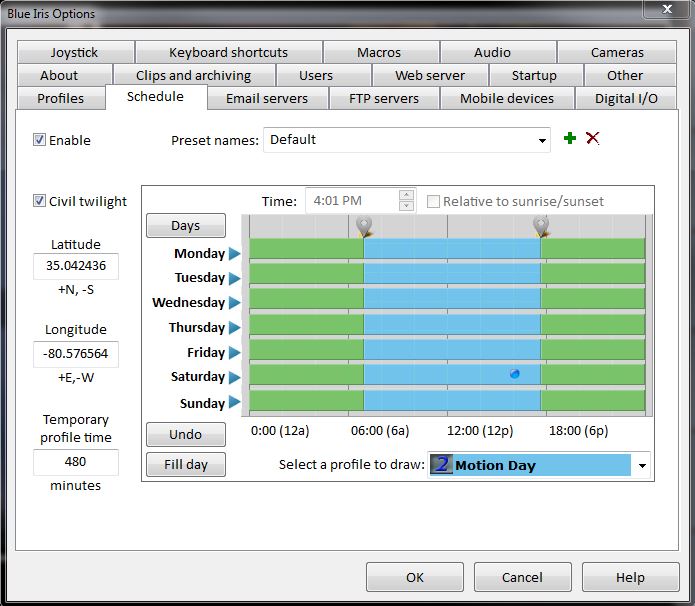Click Monday's blue daytime schedule segment
Image resolution: width=695 pixels, height=606 pixels.
(452, 249)
